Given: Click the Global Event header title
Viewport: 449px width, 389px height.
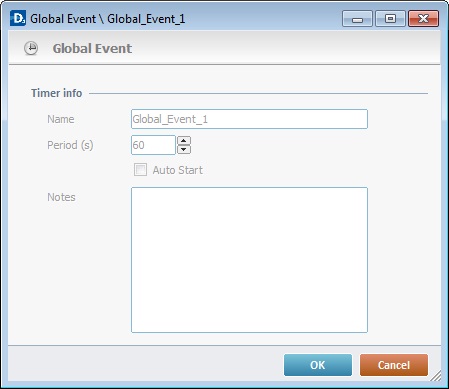Looking at the screenshot, I should tap(92, 49).
